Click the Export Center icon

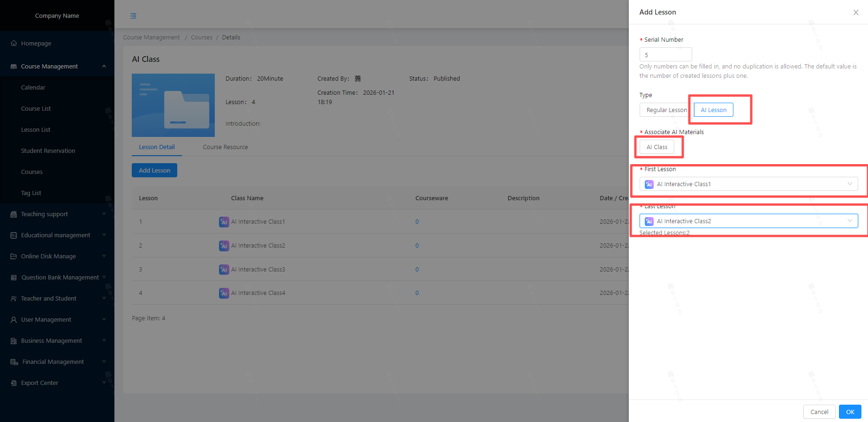[14, 383]
